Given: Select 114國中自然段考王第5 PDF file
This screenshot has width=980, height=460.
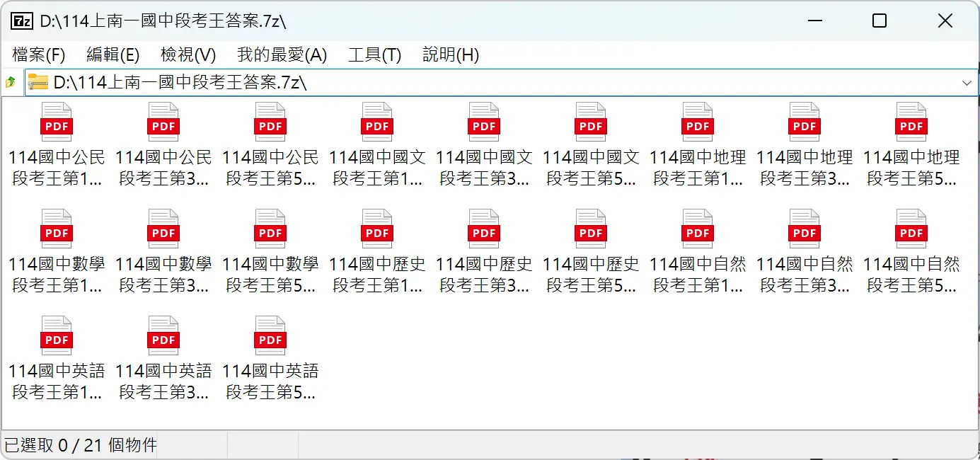Looking at the screenshot, I should 911,230.
